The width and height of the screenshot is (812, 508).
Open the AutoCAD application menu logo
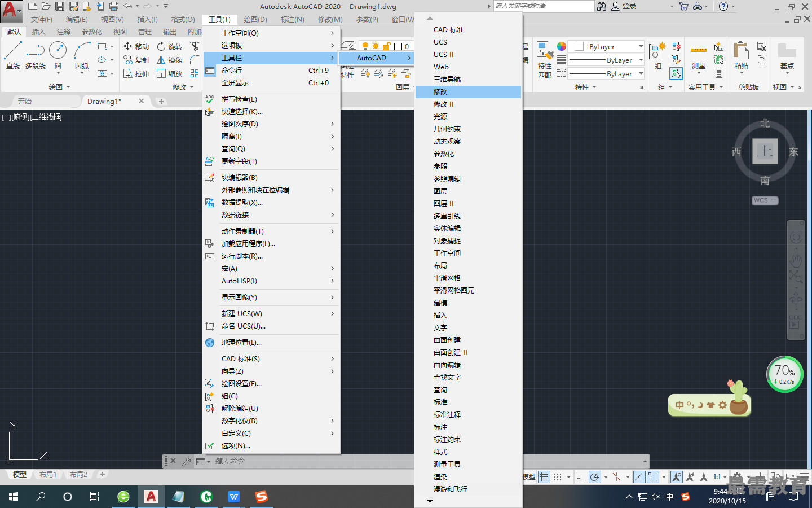[11, 11]
